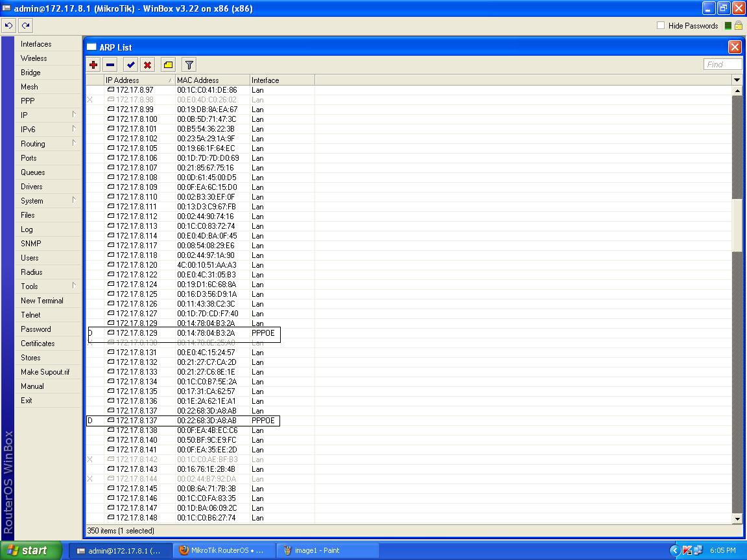
Task: Sort by the MAC Address column header
Action: coord(213,80)
